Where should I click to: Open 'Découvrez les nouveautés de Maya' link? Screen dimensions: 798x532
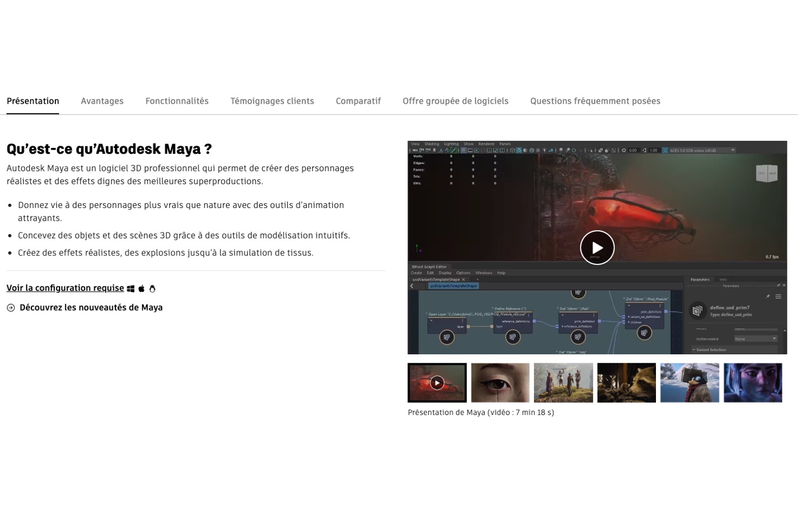pyautogui.click(x=91, y=307)
